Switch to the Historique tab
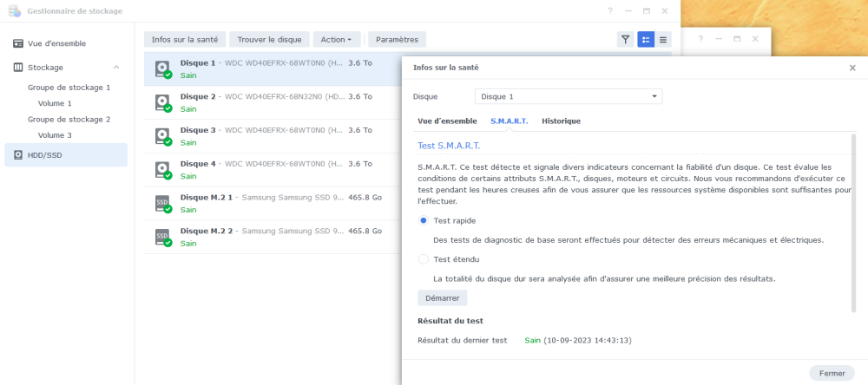This screenshot has height=385, width=868. coord(561,121)
